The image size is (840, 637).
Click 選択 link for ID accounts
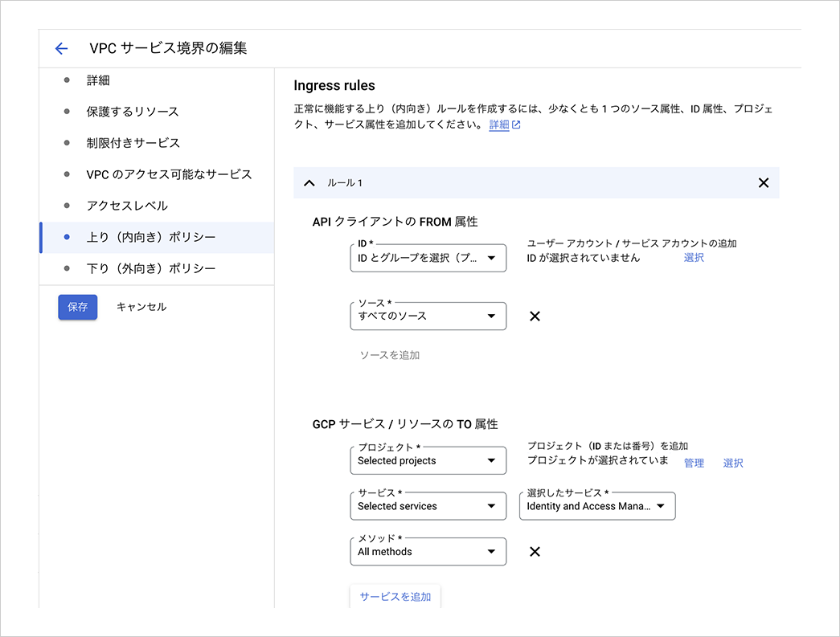coord(694,258)
